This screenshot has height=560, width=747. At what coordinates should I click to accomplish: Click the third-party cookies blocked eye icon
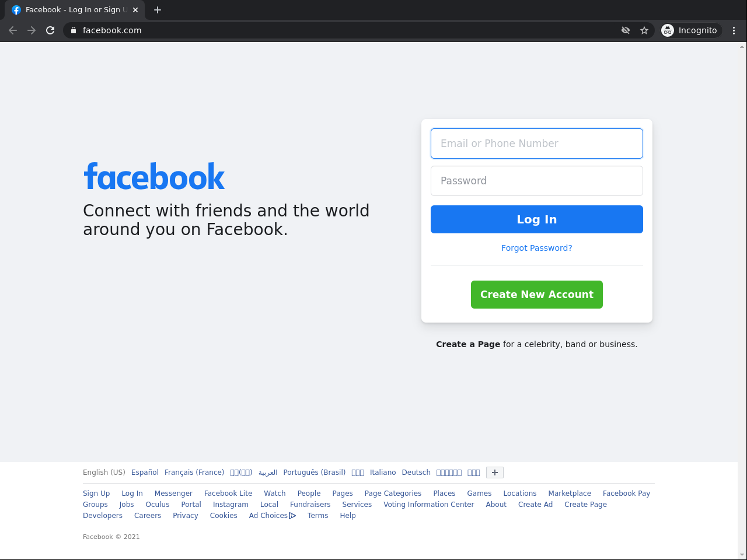[x=626, y=30]
